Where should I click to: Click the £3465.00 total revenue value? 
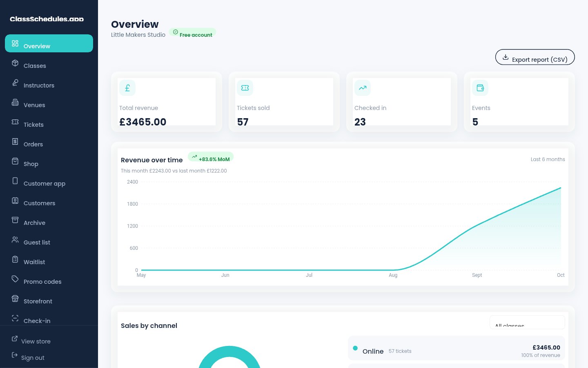pos(143,122)
